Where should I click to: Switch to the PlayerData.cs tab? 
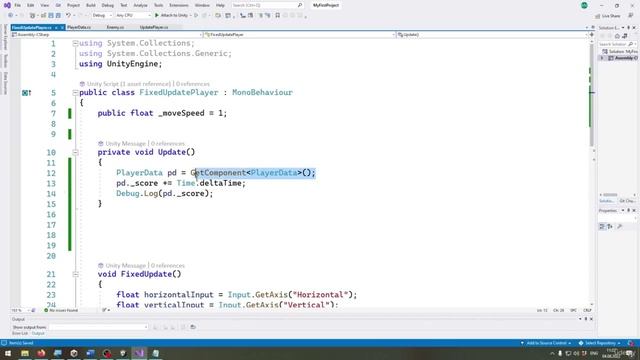[79, 27]
